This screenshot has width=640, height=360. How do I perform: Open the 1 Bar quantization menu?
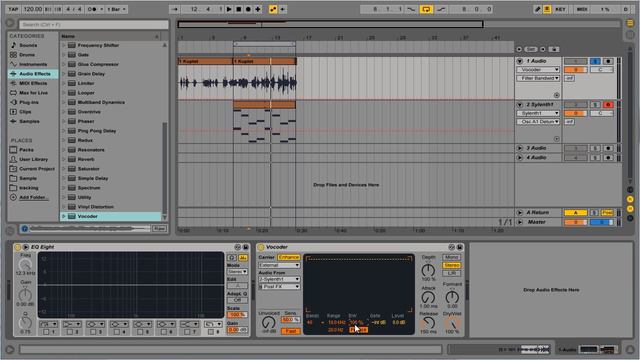(117, 9)
